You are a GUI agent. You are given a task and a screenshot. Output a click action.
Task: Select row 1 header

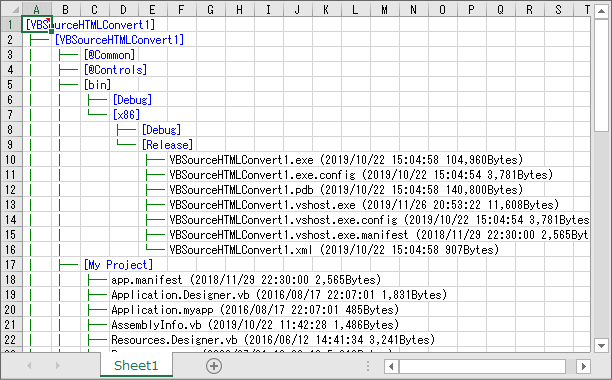coord(11,25)
